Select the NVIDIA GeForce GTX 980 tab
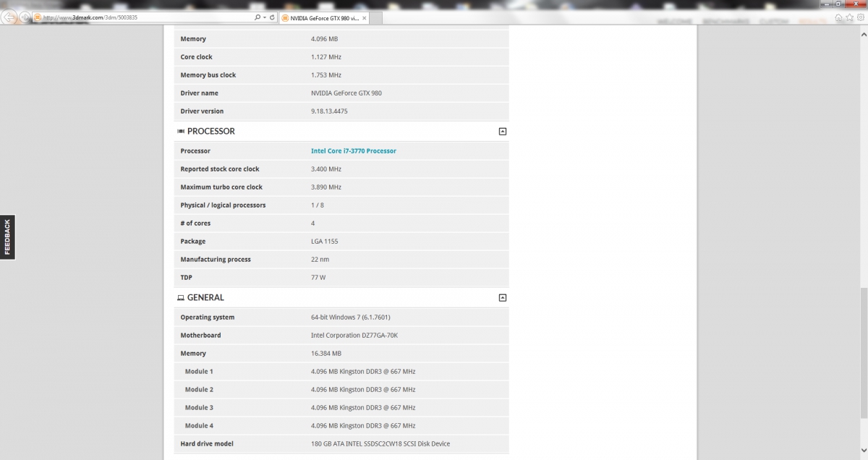The image size is (868, 460). [323, 18]
